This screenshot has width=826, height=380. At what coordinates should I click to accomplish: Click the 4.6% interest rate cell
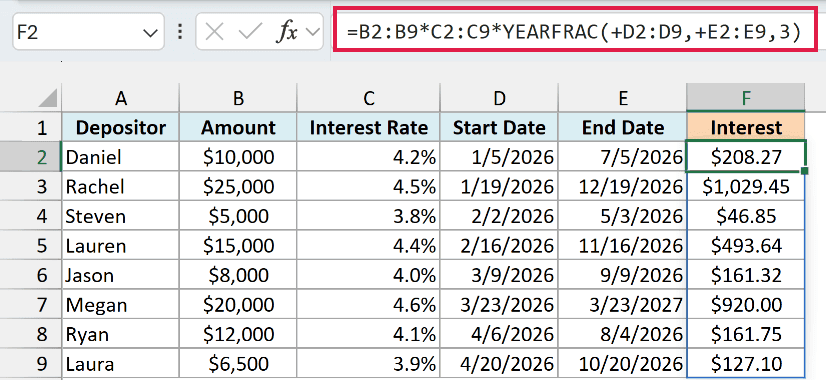pyautogui.click(x=368, y=304)
